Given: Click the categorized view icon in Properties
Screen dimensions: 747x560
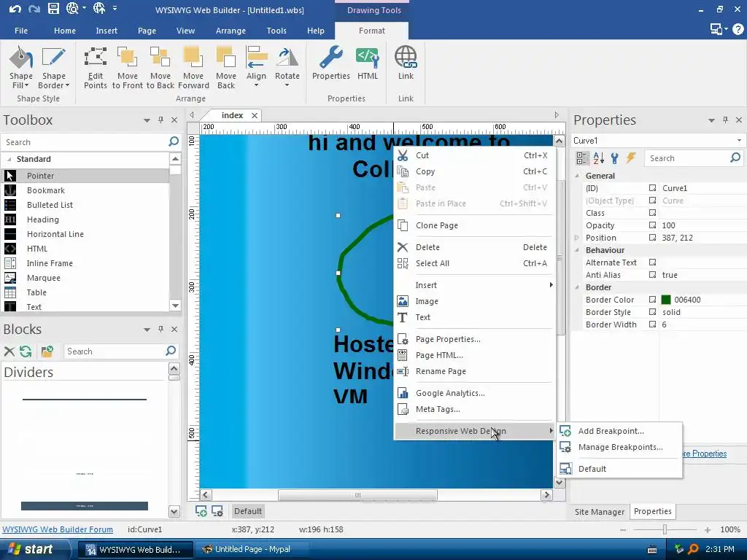Looking at the screenshot, I should pos(581,158).
